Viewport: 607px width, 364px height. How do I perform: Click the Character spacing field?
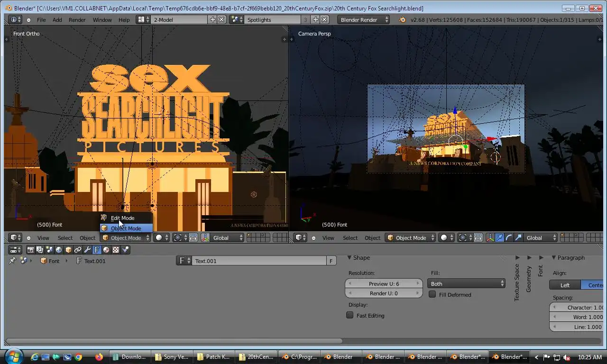(x=577, y=308)
